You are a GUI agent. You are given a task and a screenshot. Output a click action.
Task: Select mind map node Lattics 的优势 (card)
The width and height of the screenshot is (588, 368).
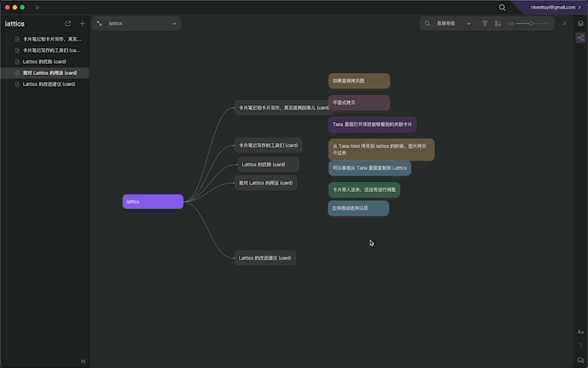click(268, 164)
